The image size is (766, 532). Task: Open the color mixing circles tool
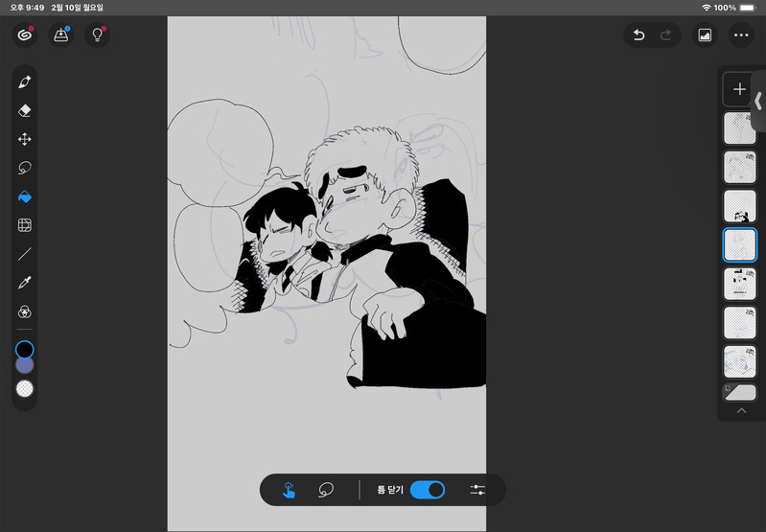[x=24, y=312]
